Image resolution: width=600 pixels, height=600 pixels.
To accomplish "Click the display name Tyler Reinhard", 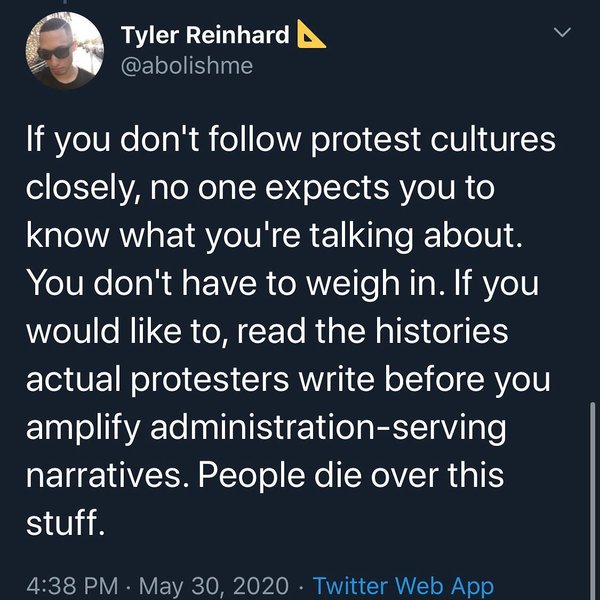I will [x=205, y=36].
